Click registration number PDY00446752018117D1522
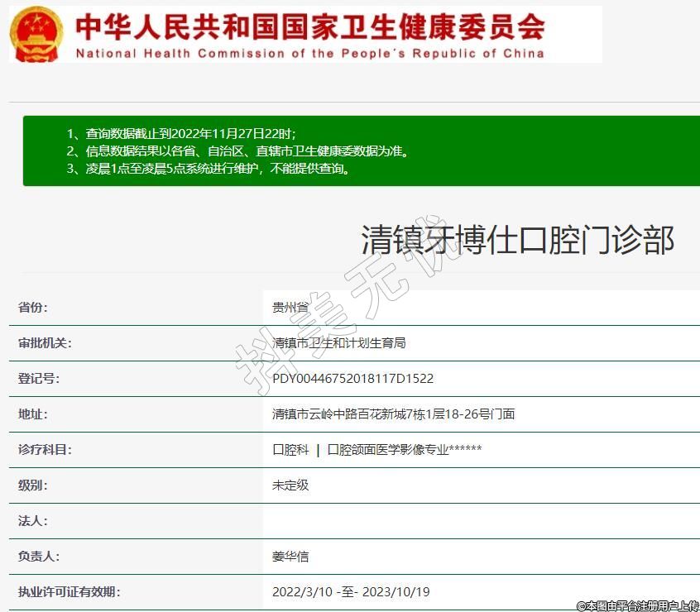Image resolution: width=700 pixels, height=612 pixels. click(352, 379)
